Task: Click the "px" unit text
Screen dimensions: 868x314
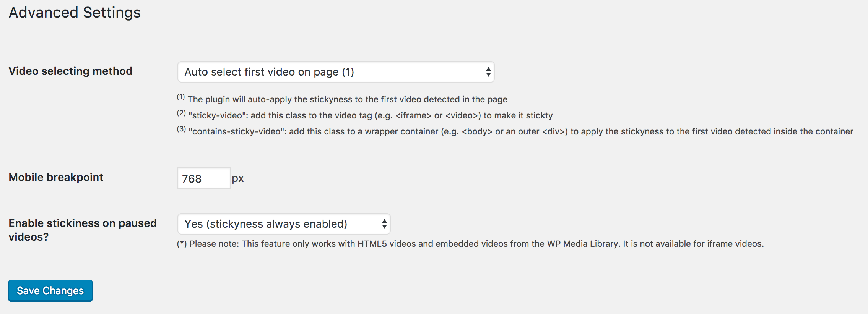Action: (x=238, y=178)
